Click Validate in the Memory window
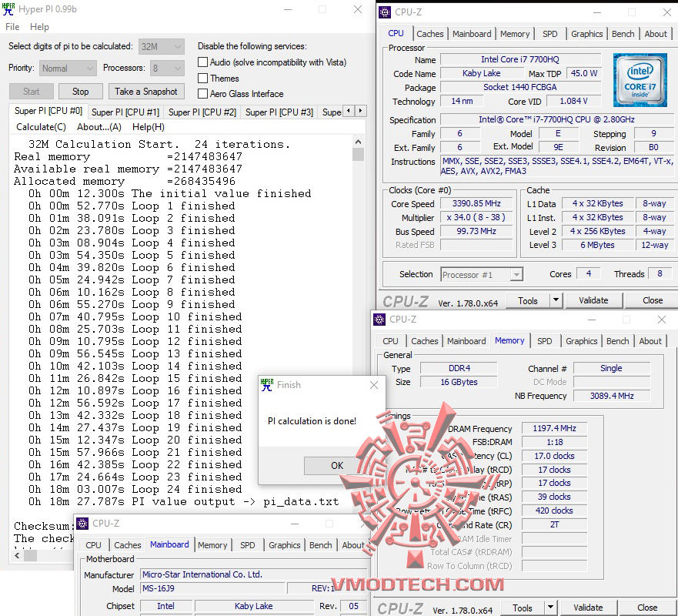 tap(588, 608)
